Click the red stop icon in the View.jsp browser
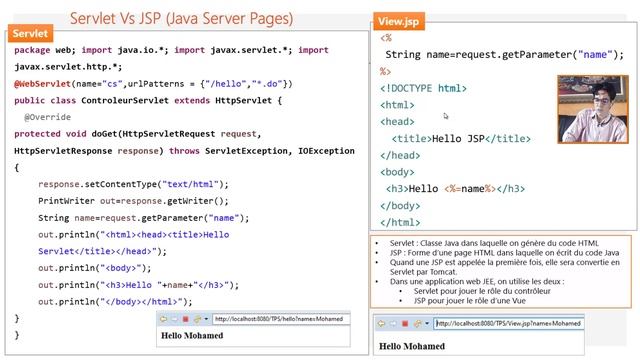Screen dimensions: 640x360 (405, 324)
